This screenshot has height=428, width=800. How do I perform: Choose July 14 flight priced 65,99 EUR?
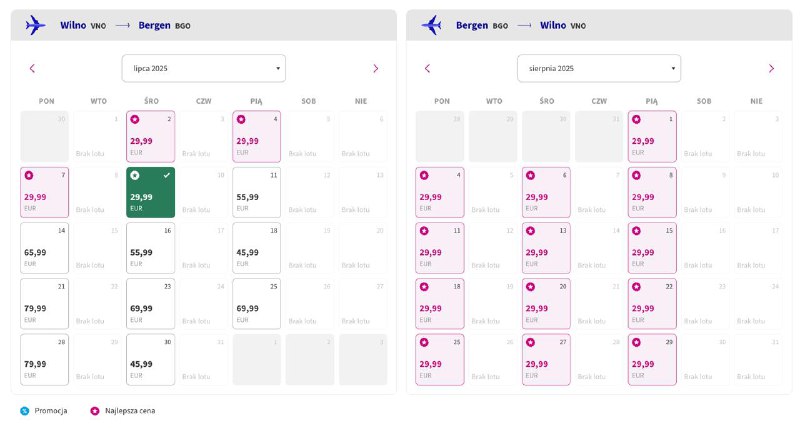point(44,248)
